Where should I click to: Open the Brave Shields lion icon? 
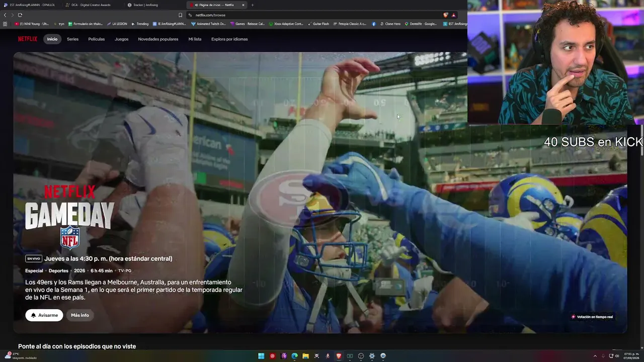[445, 15]
